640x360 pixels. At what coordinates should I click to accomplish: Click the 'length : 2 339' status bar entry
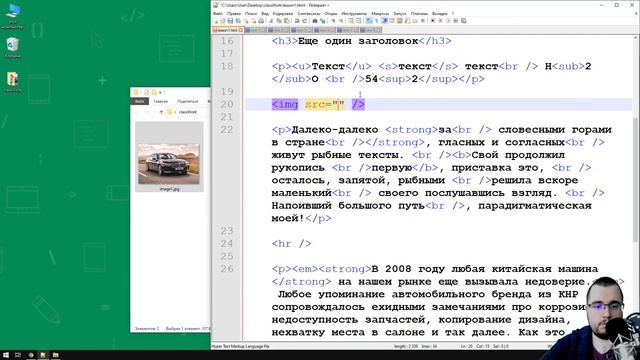click(406, 346)
